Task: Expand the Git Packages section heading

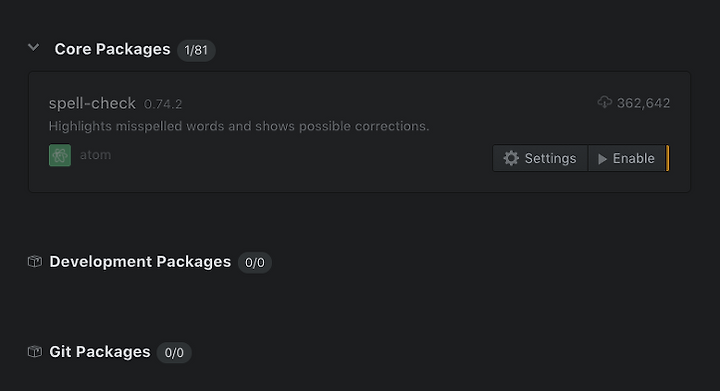Action: 100,352
